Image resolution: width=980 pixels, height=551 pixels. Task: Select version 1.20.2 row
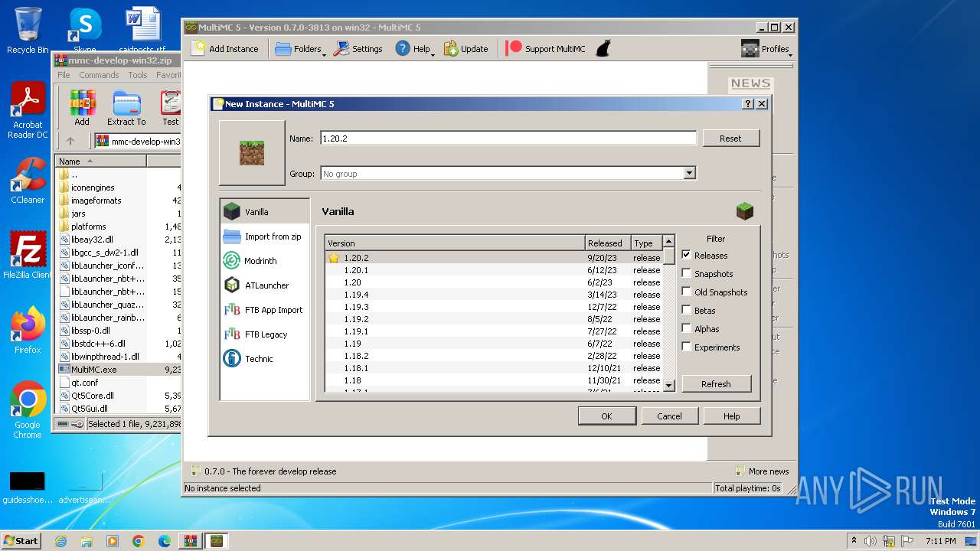pos(493,258)
